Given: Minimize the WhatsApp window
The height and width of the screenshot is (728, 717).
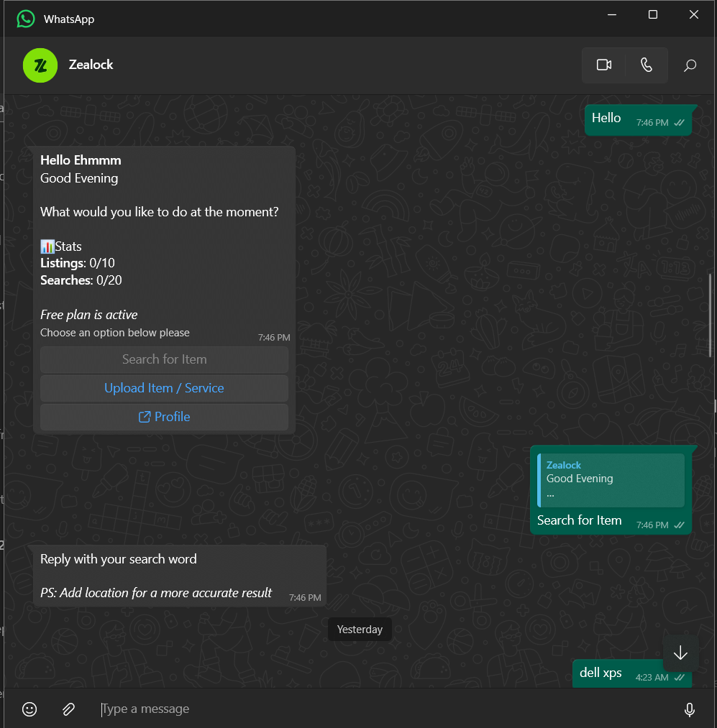Looking at the screenshot, I should coord(612,15).
